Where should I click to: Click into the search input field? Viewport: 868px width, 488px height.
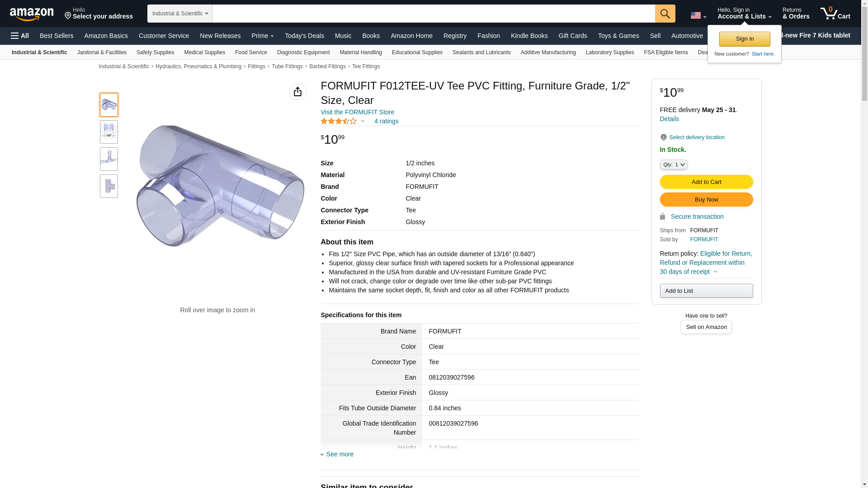click(x=433, y=14)
